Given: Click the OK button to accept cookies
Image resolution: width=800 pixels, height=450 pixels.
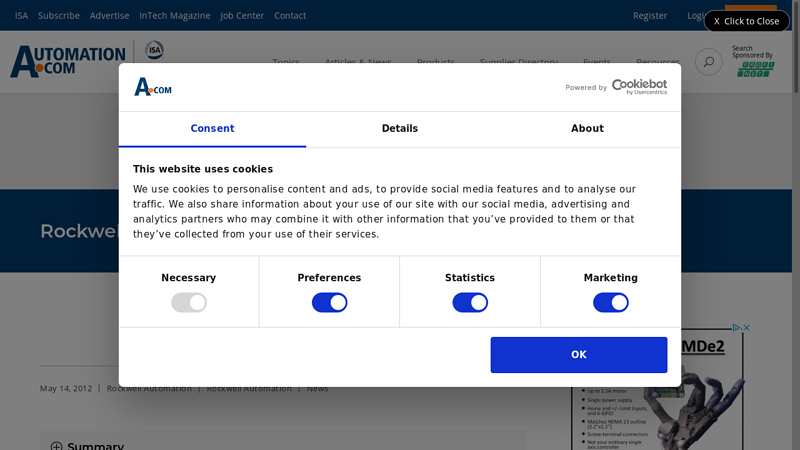Looking at the screenshot, I should (x=579, y=355).
